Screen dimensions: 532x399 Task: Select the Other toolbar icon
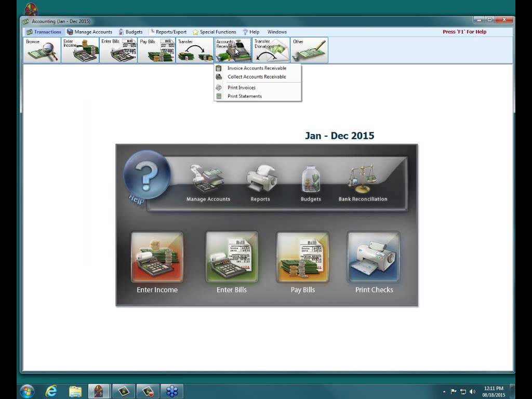coord(309,50)
